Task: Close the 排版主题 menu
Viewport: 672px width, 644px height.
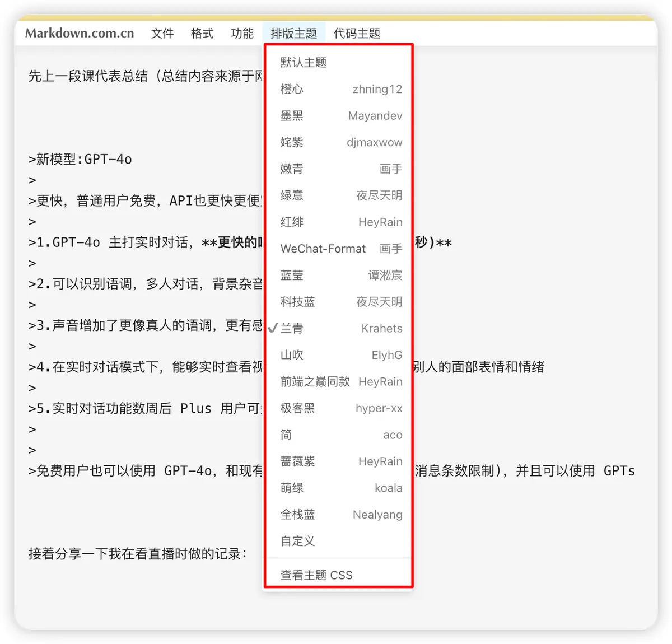Action: click(294, 34)
